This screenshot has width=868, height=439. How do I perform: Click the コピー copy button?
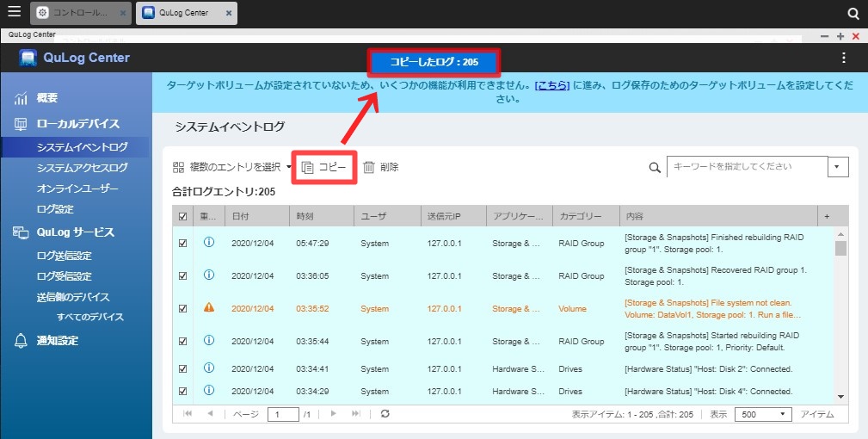click(x=324, y=167)
